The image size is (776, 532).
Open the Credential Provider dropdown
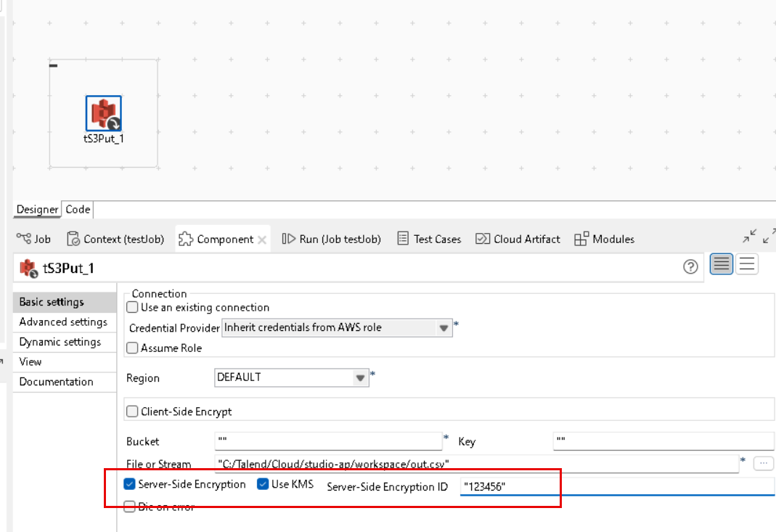(x=337, y=327)
